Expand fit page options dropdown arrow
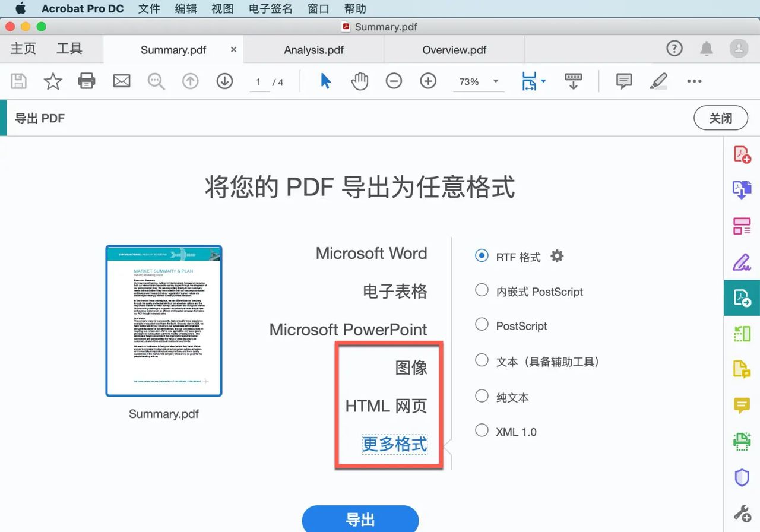 (x=543, y=81)
